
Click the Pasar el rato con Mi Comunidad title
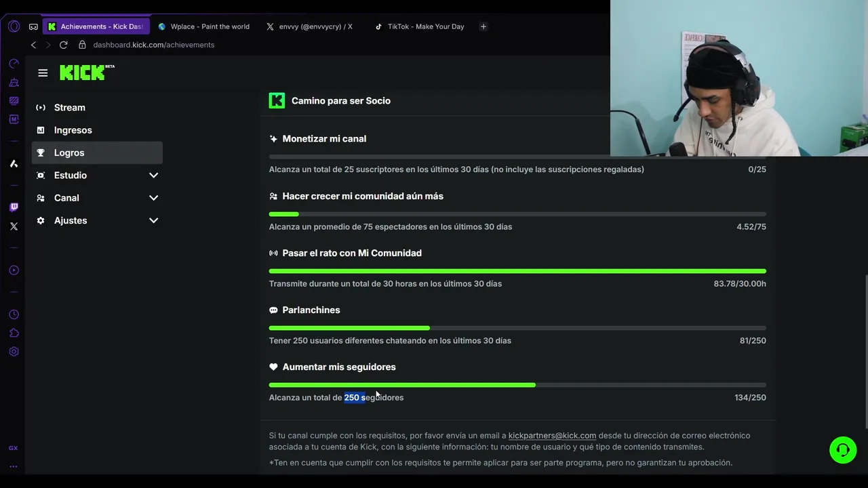(352, 253)
